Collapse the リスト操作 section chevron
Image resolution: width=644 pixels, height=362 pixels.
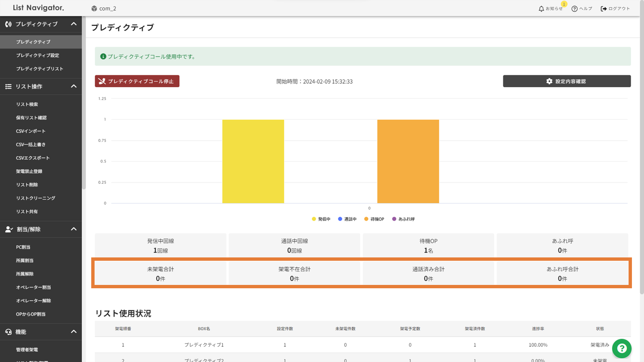pyautogui.click(x=74, y=86)
